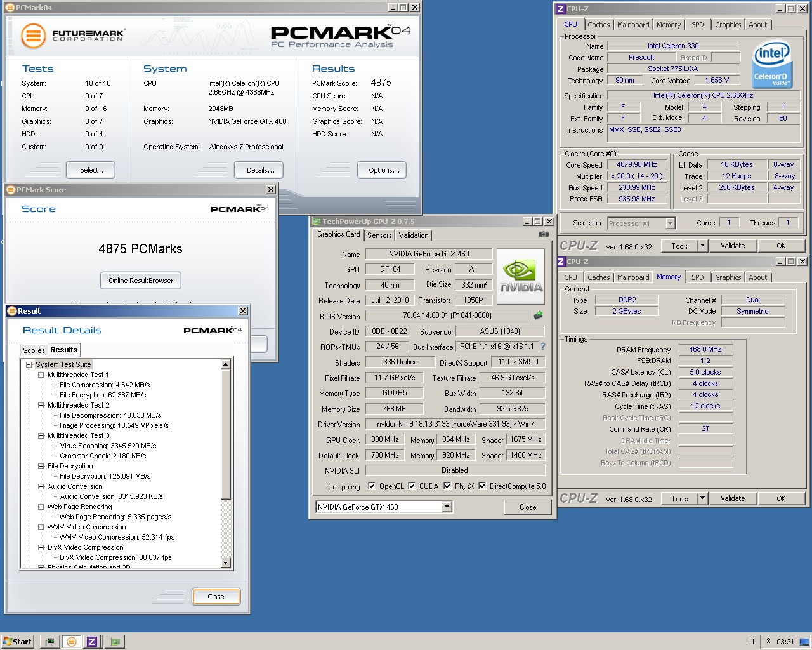812x650 pixels.
Task: Click the PCMark04 orange taskbar icon
Action: click(x=72, y=642)
